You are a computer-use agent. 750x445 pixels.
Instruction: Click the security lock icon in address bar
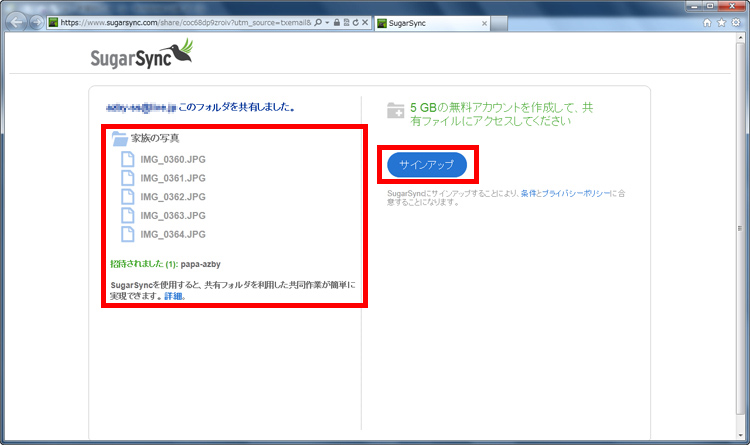coord(337,22)
